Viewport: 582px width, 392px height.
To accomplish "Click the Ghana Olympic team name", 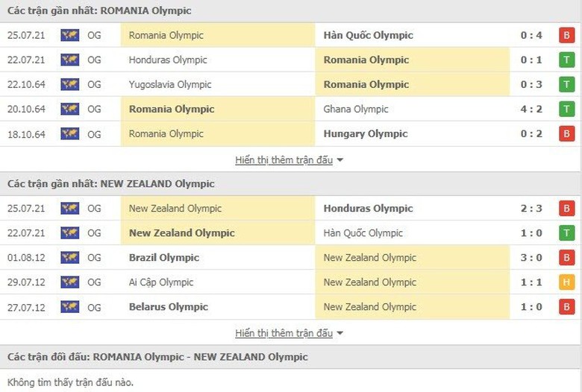I will pos(356,109).
